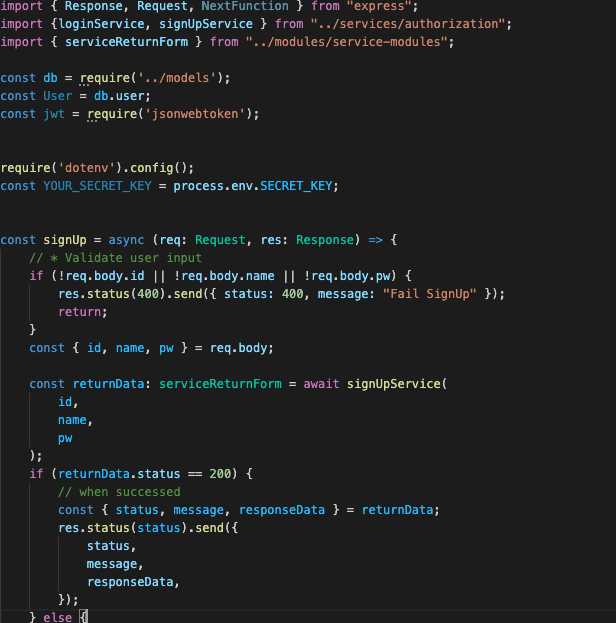Click the "../modules/service-modules" string
Screen dimensions: 616x623
click(x=347, y=42)
